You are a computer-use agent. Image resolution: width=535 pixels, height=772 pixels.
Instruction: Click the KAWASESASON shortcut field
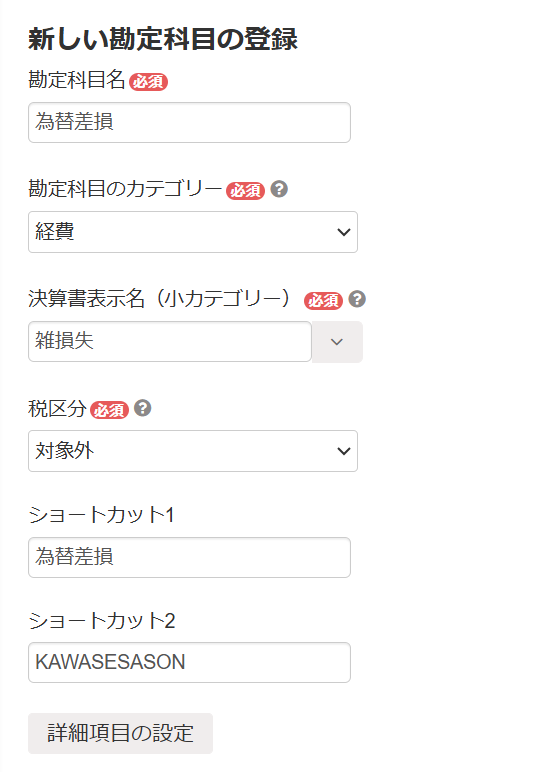pyautogui.click(x=189, y=662)
